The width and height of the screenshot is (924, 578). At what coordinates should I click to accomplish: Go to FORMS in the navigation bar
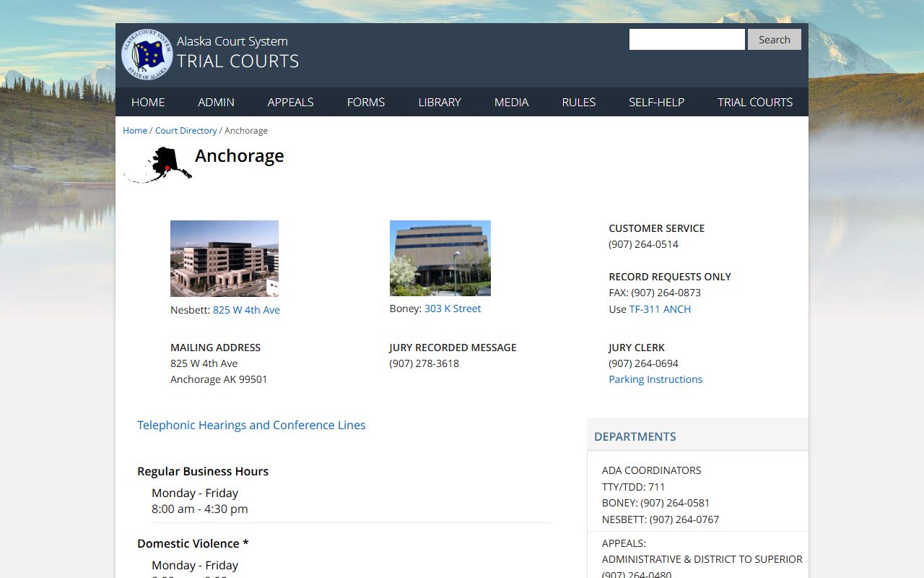click(x=366, y=102)
